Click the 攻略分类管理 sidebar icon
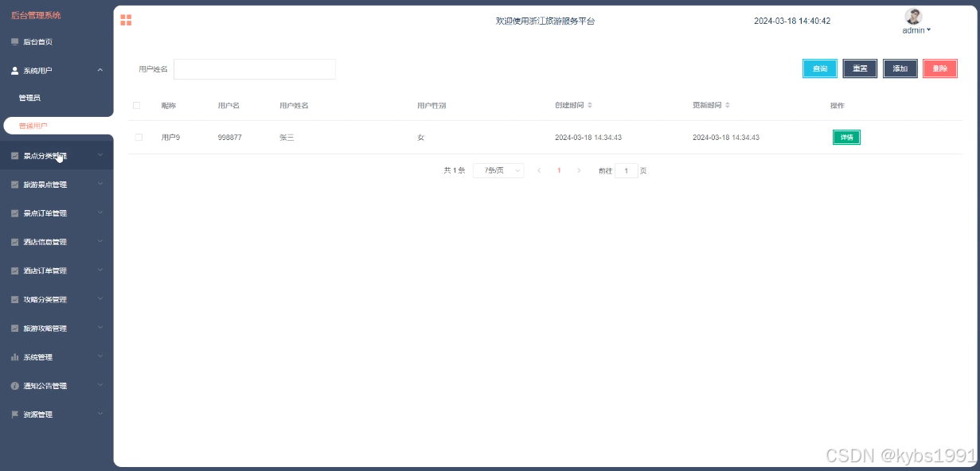 (14, 300)
